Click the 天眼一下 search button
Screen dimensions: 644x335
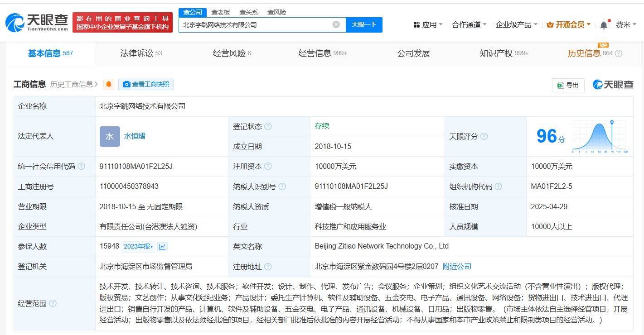364,24
